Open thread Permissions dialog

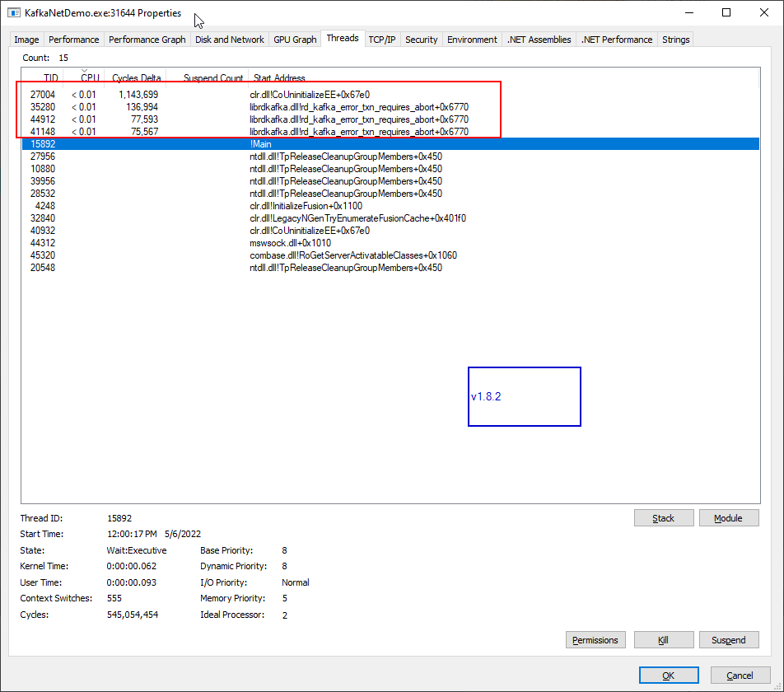click(595, 640)
